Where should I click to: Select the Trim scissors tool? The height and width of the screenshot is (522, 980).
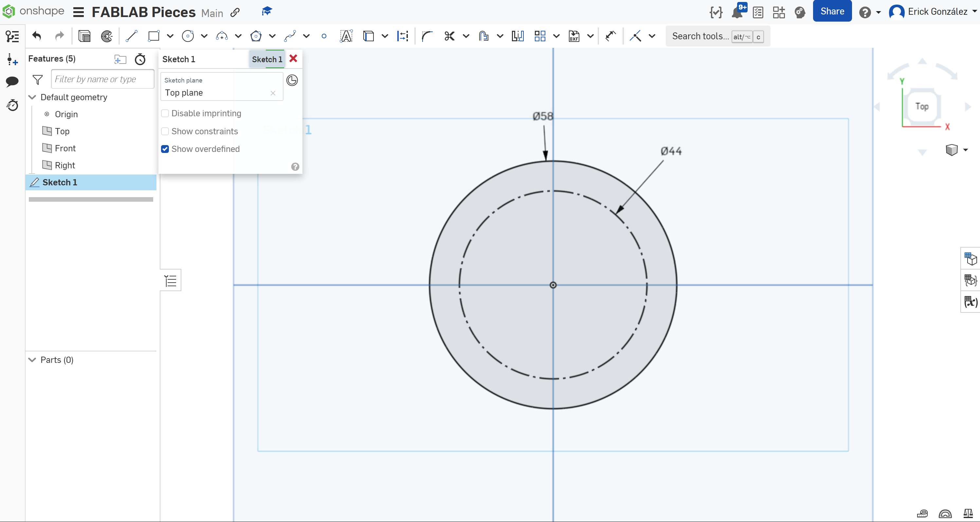pyautogui.click(x=450, y=36)
